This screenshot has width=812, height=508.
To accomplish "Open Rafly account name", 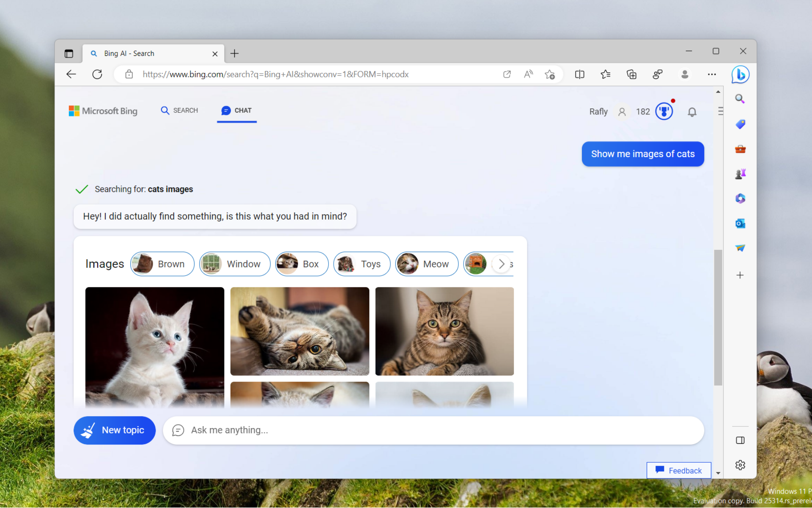I will 598,112.
